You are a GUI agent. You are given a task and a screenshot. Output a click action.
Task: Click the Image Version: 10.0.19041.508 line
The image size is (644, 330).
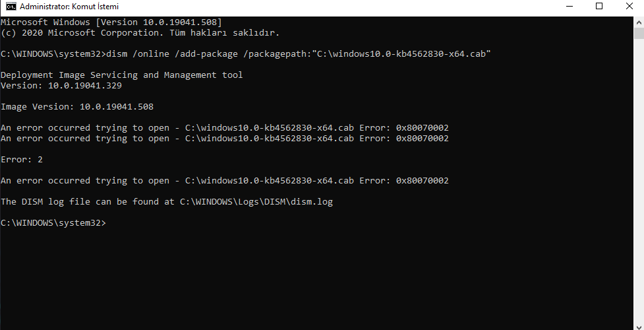coord(77,107)
